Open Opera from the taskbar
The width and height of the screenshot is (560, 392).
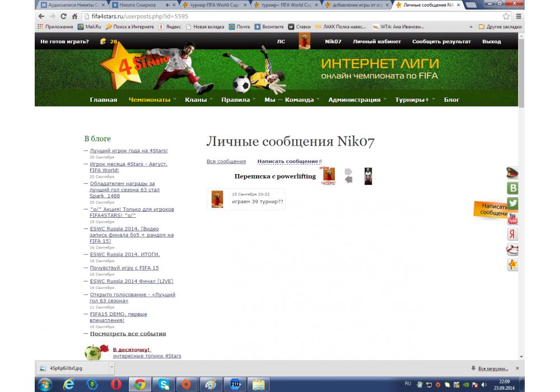116,384
